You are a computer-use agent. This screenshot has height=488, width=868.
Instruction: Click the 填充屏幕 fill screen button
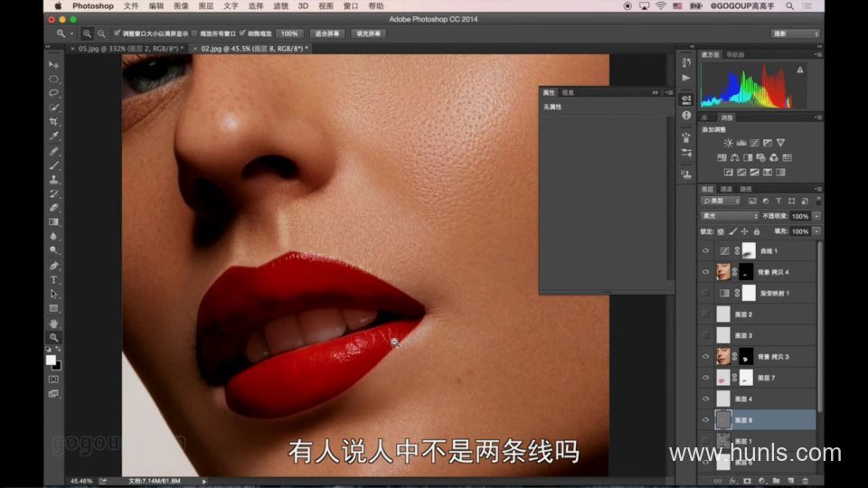tap(369, 33)
